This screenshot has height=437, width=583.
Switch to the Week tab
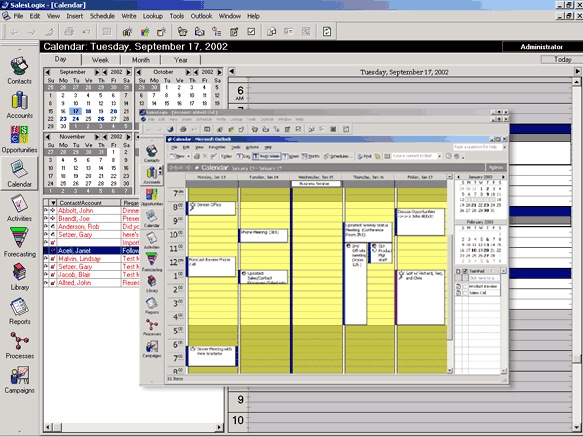tap(100, 60)
